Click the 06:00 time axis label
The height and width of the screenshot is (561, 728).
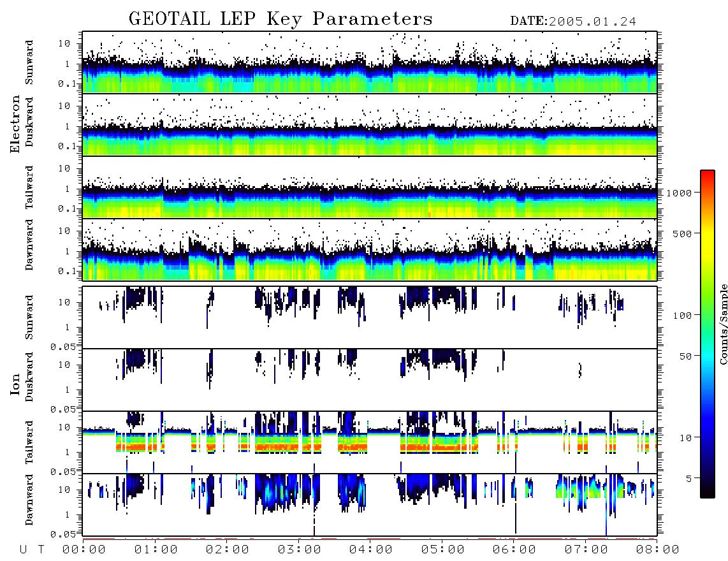coord(514,550)
